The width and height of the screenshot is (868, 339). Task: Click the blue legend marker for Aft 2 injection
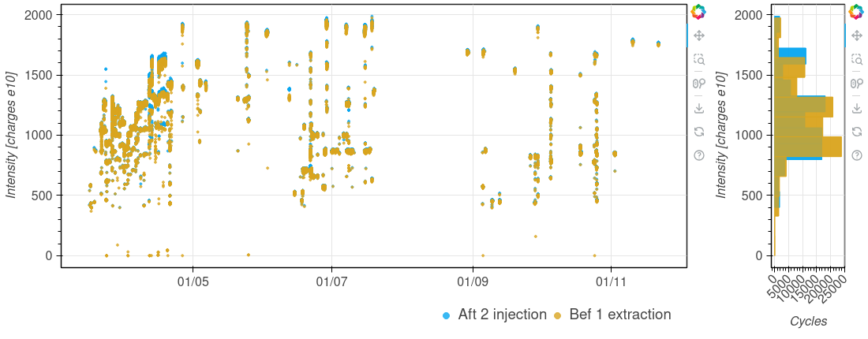pyautogui.click(x=447, y=315)
